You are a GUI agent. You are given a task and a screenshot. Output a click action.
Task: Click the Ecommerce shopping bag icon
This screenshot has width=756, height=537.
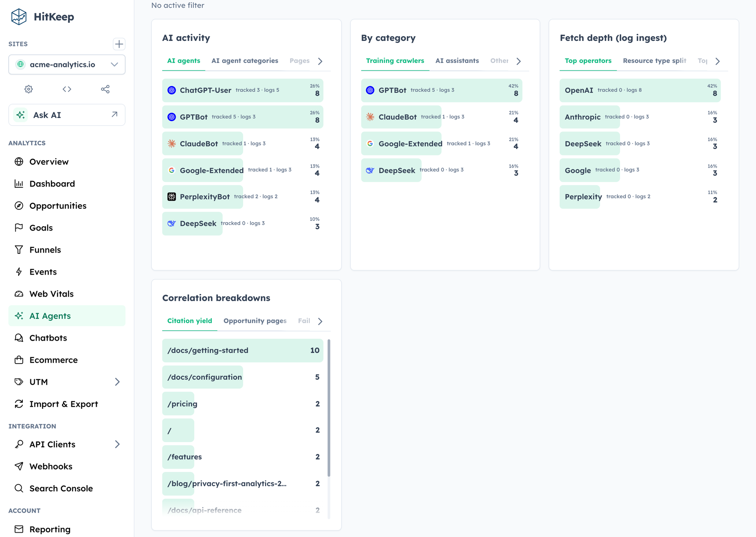coord(19,360)
